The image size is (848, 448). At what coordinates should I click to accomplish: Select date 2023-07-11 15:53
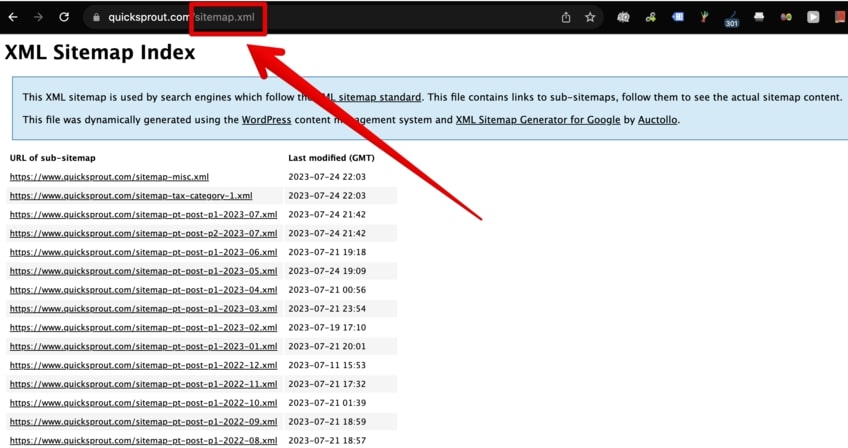point(327,365)
